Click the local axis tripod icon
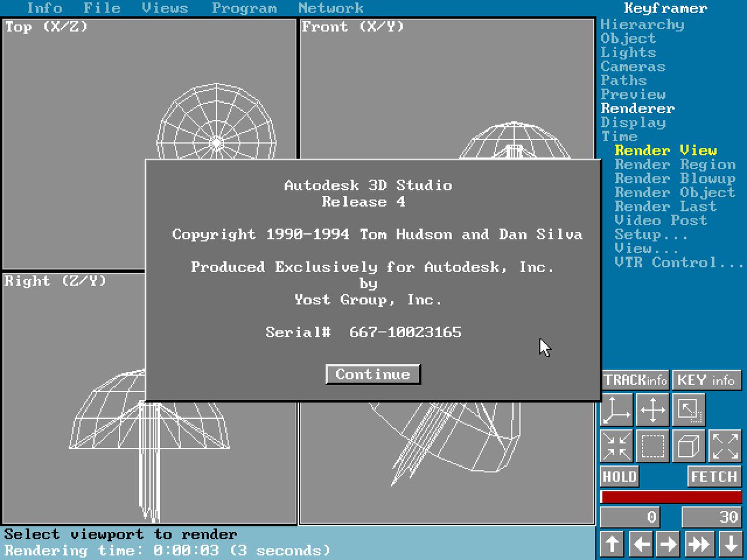 (x=616, y=409)
